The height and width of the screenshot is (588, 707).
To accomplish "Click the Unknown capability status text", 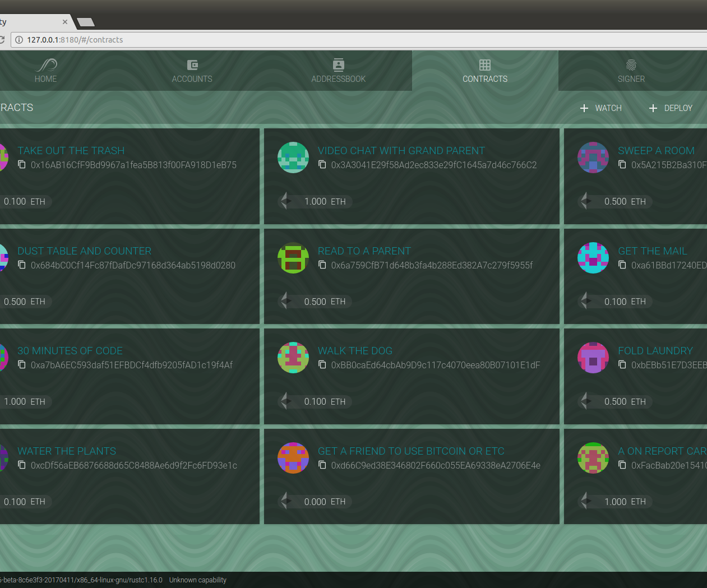I will [198, 580].
